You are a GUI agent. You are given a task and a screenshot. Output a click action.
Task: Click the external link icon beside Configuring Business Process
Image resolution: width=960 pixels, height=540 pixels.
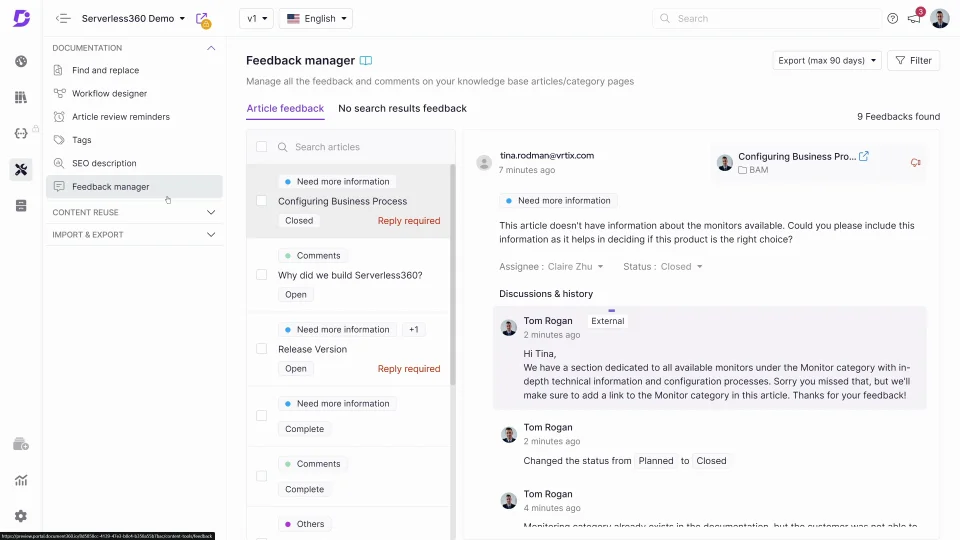[x=864, y=156]
